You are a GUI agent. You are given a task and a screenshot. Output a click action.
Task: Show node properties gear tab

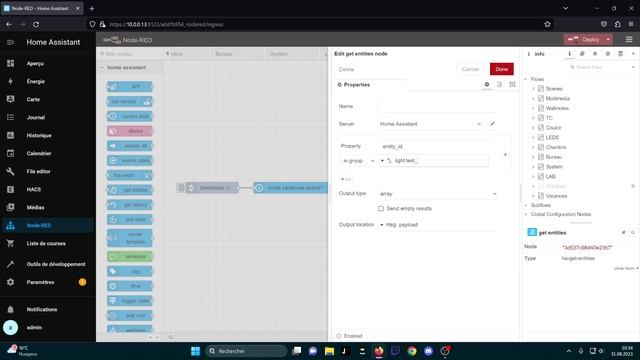pos(487,84)
